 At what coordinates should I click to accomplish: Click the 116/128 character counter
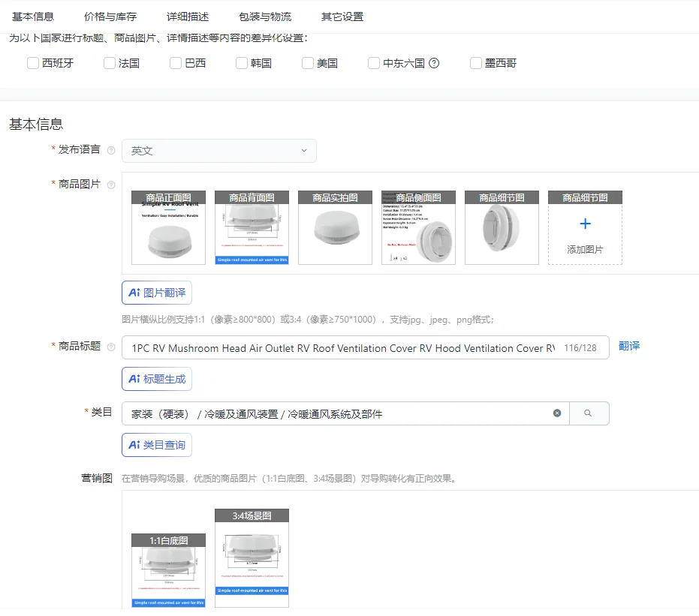(580, 348)
